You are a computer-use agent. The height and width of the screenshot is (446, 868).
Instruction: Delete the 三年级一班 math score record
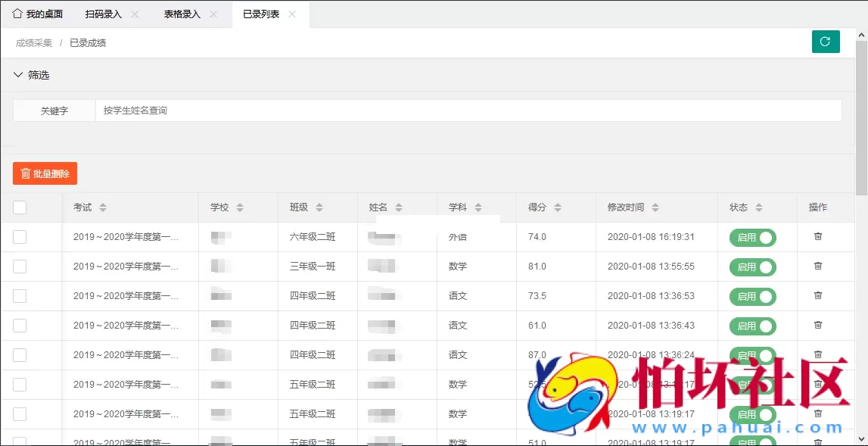pyautogui.click(x=817, y=267)
